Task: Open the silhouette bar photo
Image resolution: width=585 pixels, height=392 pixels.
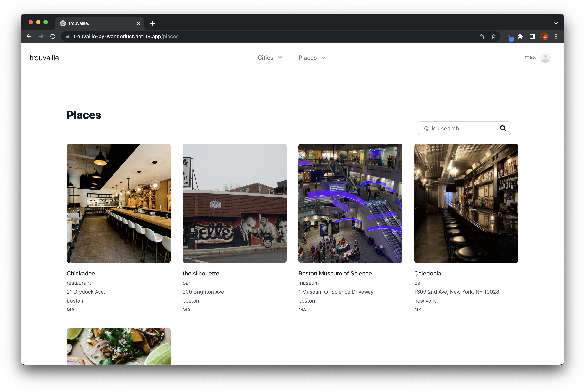Action: pos(234,203)
